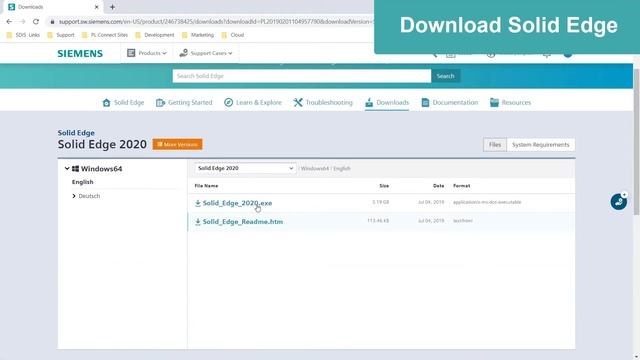Click the More Versions button

point(178,144)
